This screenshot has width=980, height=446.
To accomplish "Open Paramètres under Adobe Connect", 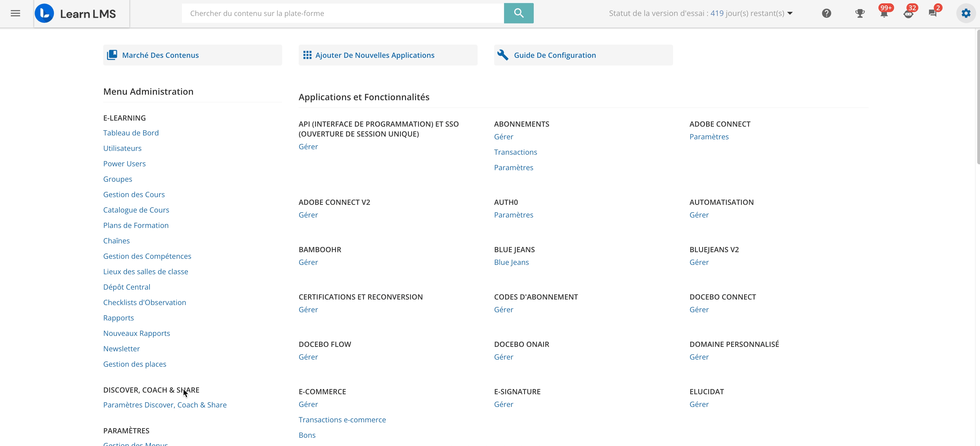I will pos(709,137).
